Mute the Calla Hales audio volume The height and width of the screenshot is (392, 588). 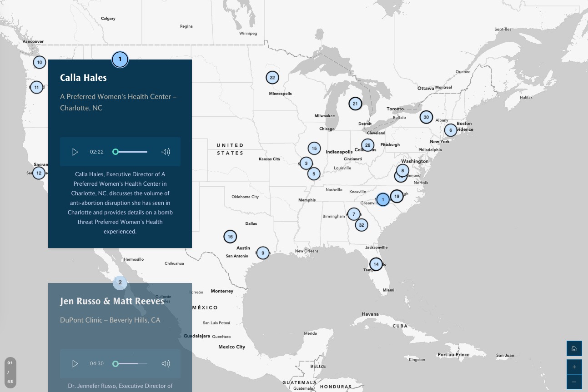coord(166,152)
